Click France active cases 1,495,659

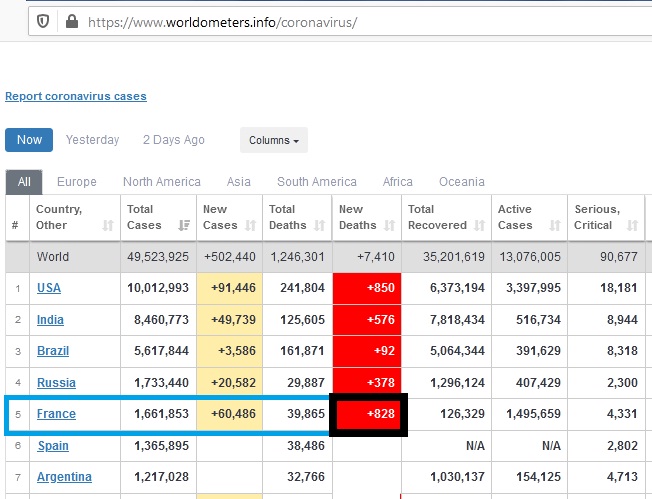click(x=533, y=414)
